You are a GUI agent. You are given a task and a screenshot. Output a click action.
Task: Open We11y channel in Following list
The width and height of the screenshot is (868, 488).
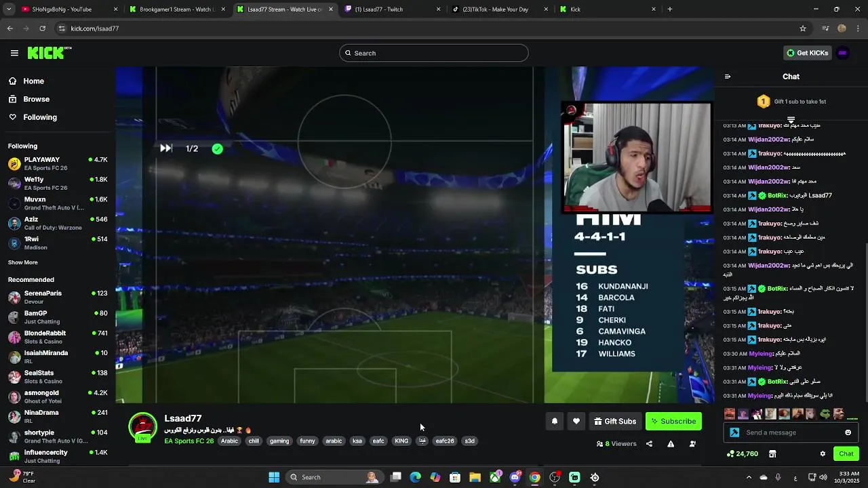58,183
